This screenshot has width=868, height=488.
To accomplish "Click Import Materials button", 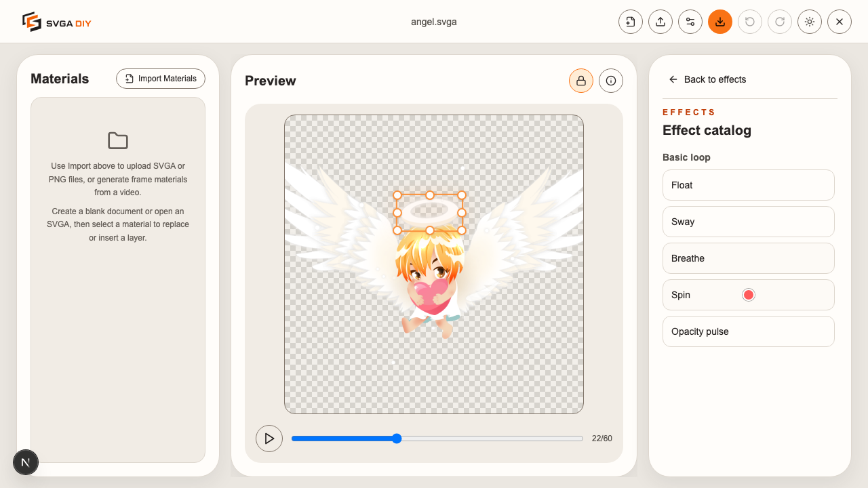I will click(x=161, y=79).
